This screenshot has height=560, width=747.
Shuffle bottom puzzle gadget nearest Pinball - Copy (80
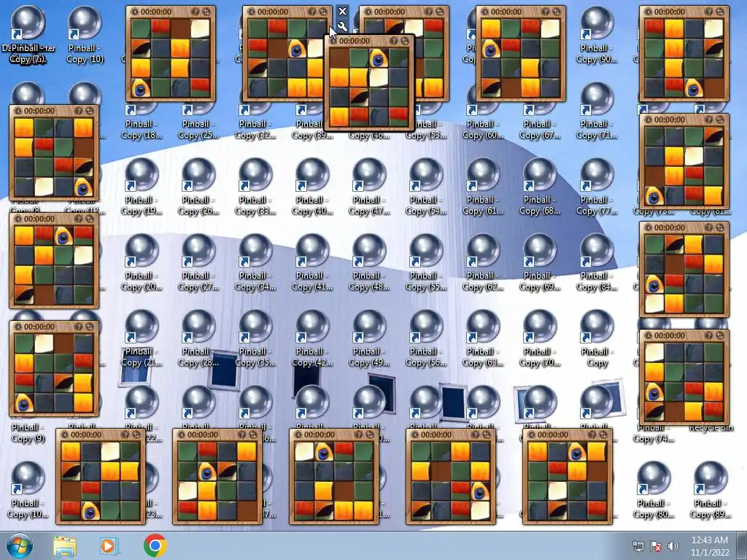(603, 435)
